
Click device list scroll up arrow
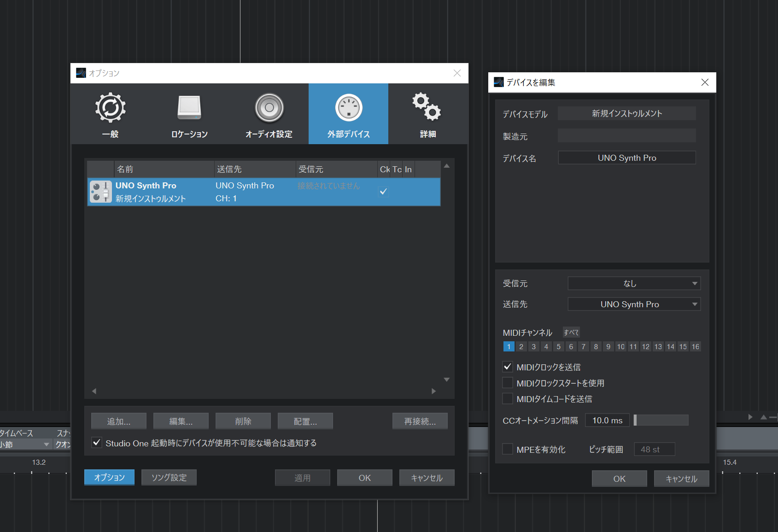point(446,166)
